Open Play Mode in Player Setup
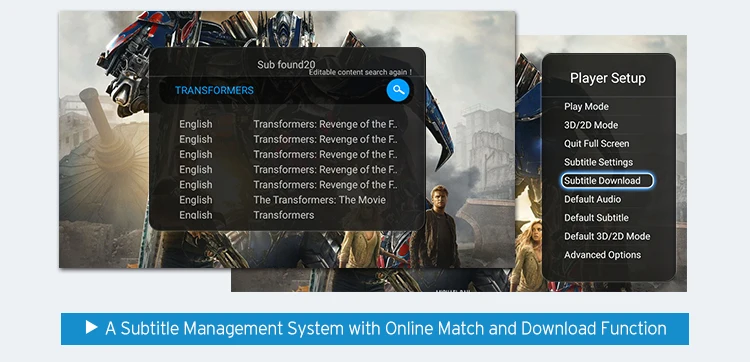Viewport: 750px width, 362px height. point(586,107)
